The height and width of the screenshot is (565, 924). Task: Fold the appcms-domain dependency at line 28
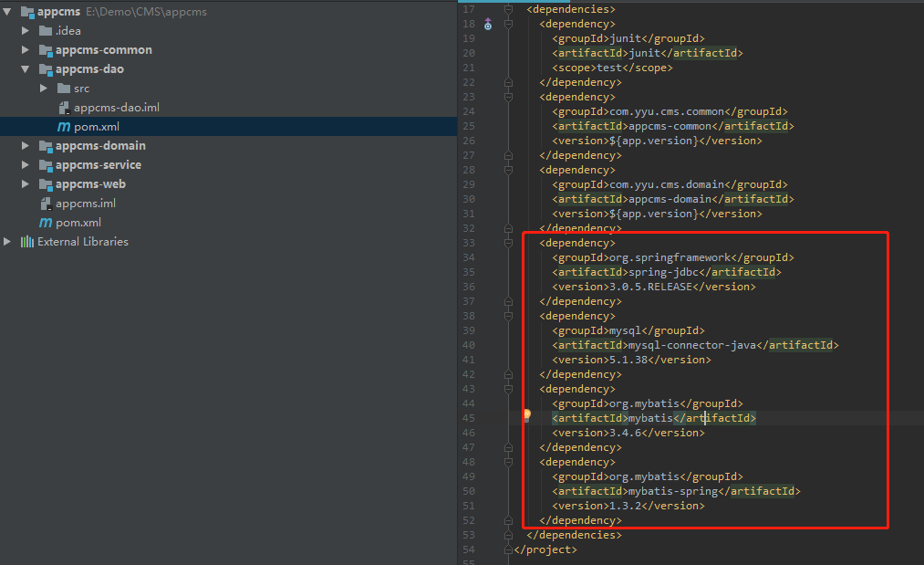tap(509, 171)
